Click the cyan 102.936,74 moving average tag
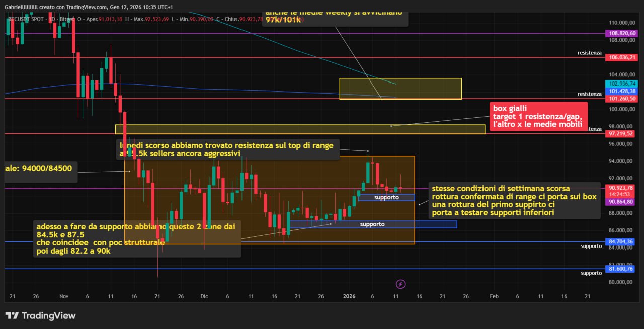The height and width of the screenshot is (329, 644). pos(621,84)
